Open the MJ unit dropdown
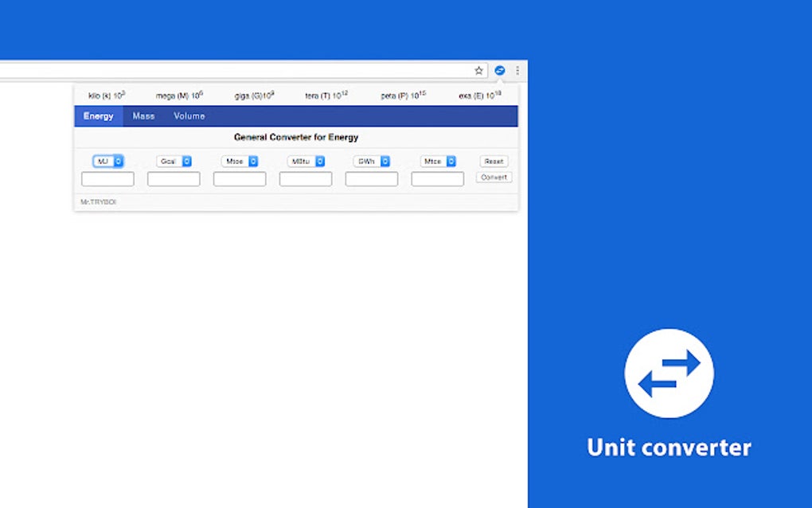This screenshot has height=508, width=812. click(107, 161)
